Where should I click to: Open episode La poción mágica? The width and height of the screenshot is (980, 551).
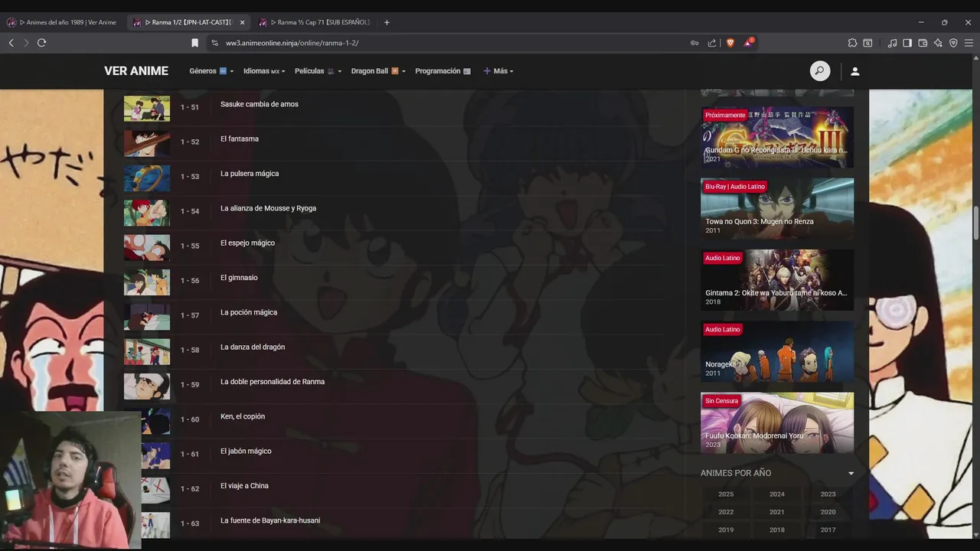coord(249,312)
